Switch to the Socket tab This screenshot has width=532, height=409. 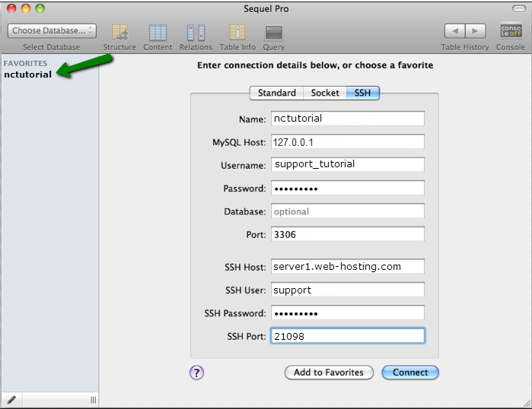pos(325,93)
